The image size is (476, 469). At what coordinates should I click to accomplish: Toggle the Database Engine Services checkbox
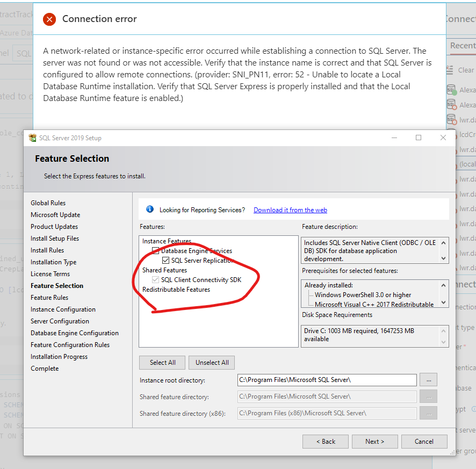[x=155, y=251]
